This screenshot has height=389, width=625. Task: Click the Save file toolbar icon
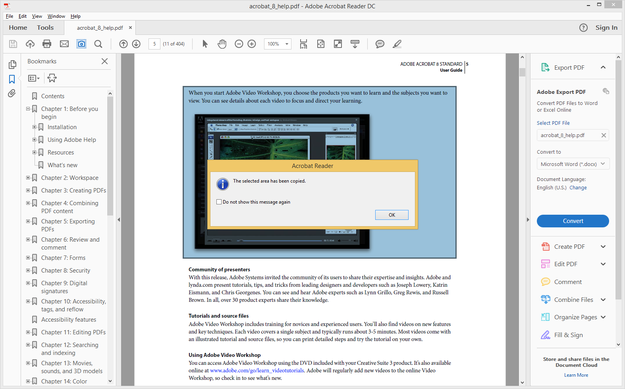(13, 44)
